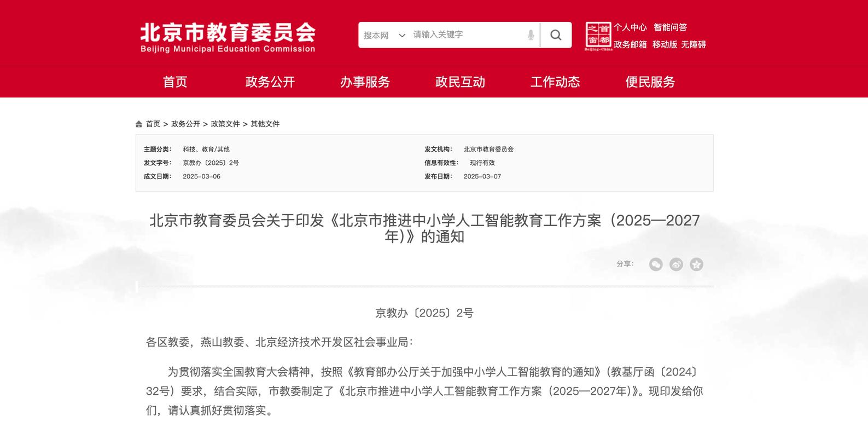Click the magnifier search button
Image resolution: width=868 pixels, height=438 pixels.
point(556,35)
